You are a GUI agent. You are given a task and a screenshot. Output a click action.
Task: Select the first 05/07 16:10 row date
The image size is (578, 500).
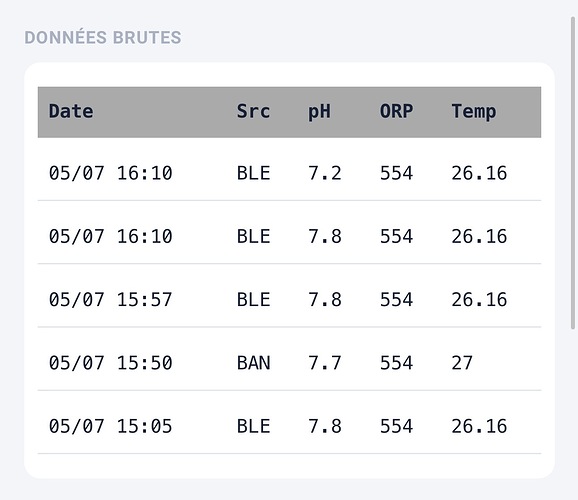click(110, 173)
